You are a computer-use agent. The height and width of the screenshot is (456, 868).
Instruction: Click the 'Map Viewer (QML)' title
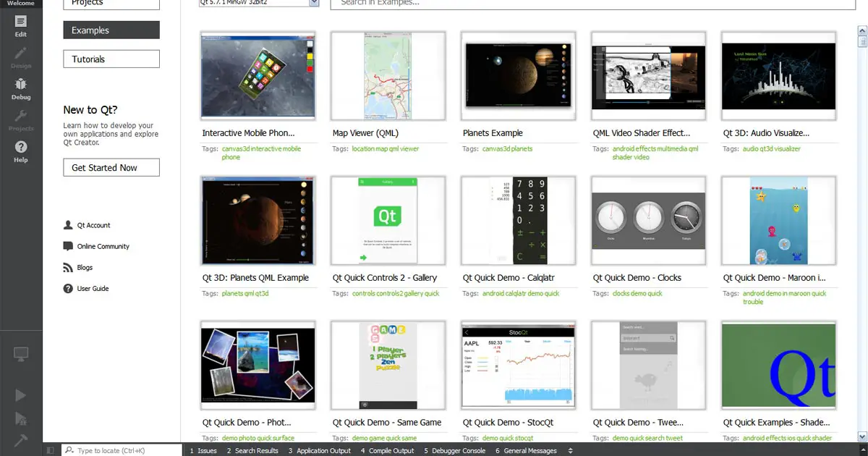365,133
